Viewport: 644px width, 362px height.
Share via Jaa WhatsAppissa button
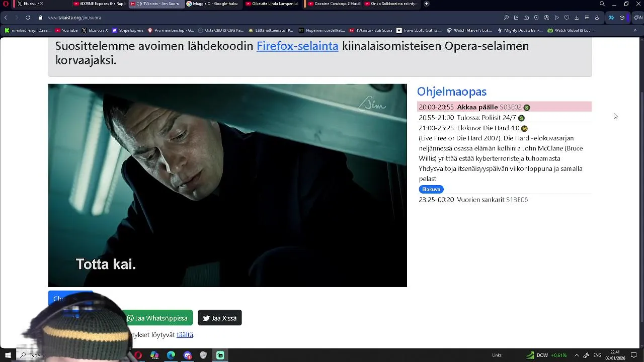158,318
